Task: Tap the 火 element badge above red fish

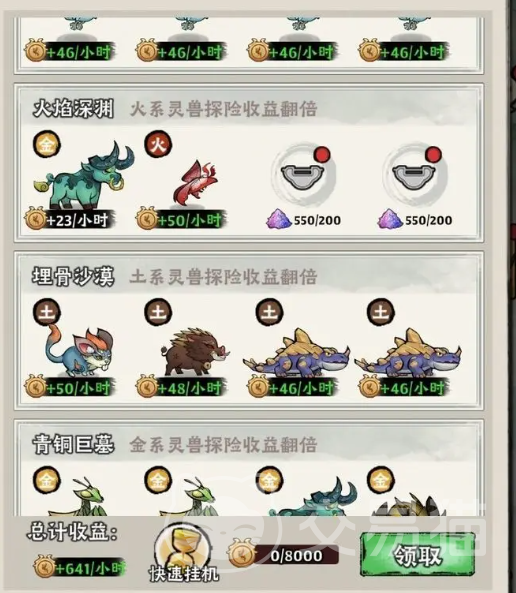Action: 158,144
